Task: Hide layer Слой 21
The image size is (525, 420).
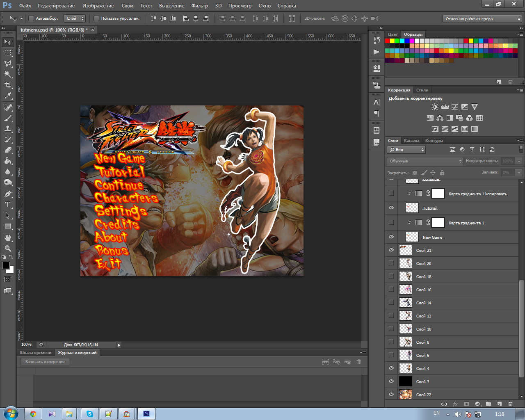Action: (x=391, y=250)
